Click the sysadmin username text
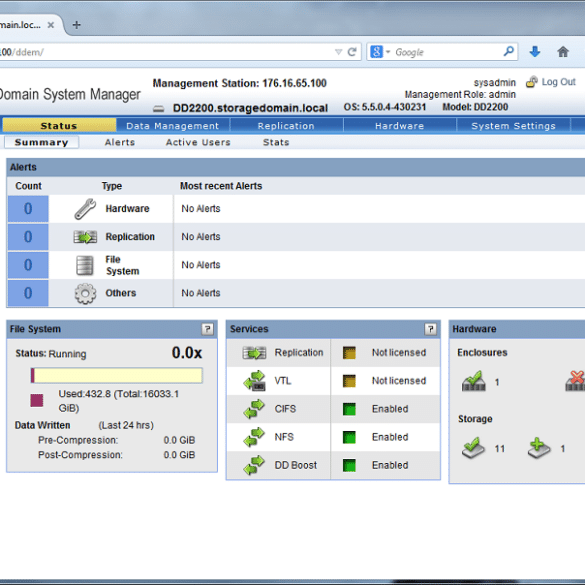This screenshot has width=585, height=585. [x=495, y=82]
